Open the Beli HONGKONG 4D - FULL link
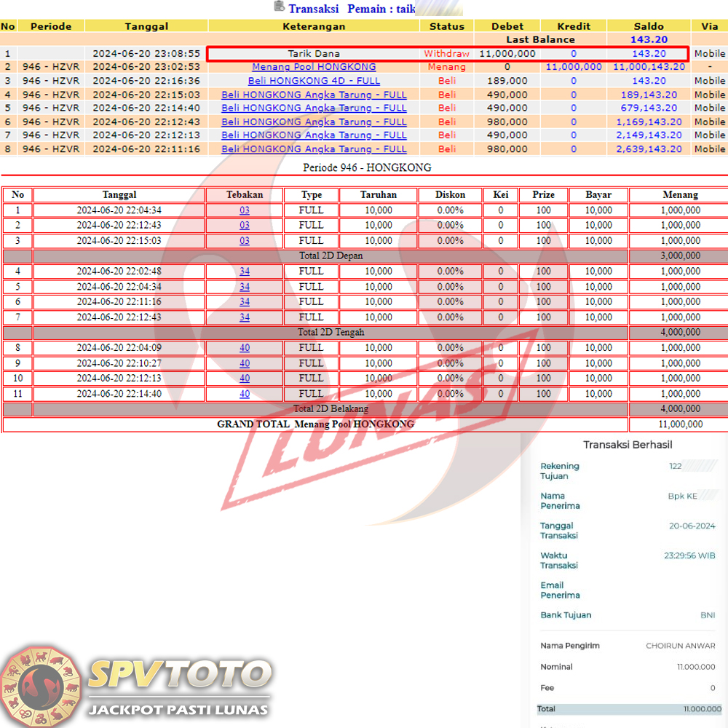This screenshot has height=728, width=728. pos(314,81)
